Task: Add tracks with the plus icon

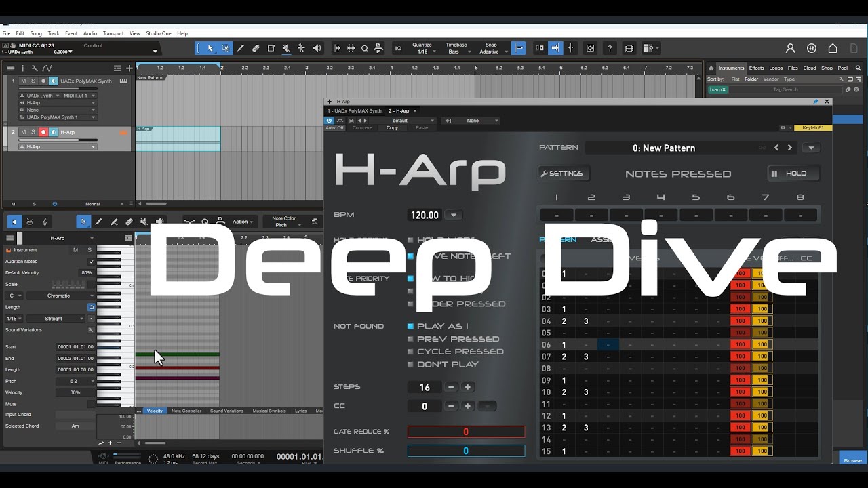Action: [x=129, y=68]
